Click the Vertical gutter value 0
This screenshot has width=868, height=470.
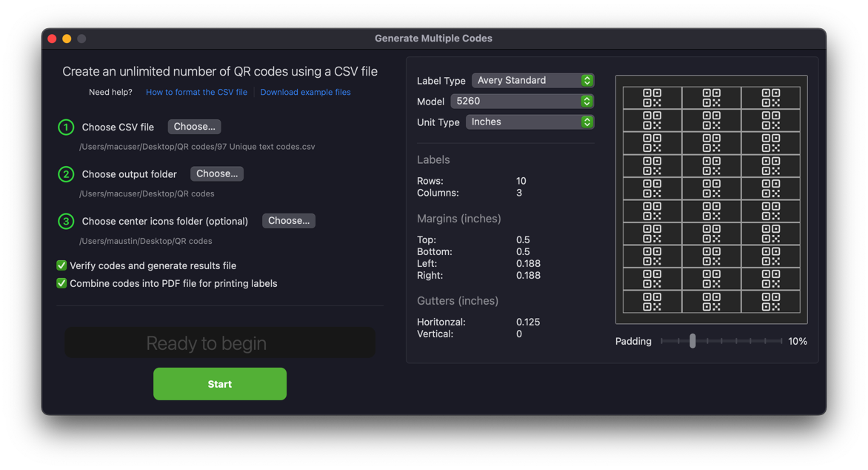(518, 334)
